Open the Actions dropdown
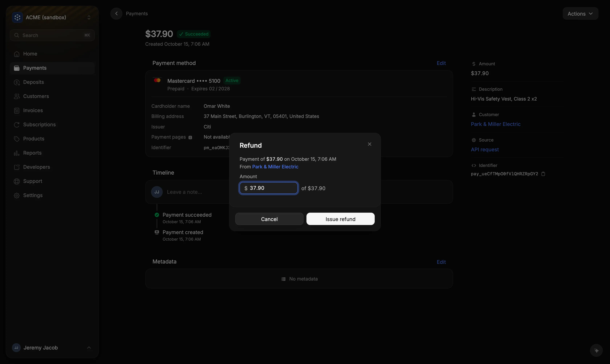Image resolution: width=610 pixels, height=364 pixels. [x=580, y=13]
